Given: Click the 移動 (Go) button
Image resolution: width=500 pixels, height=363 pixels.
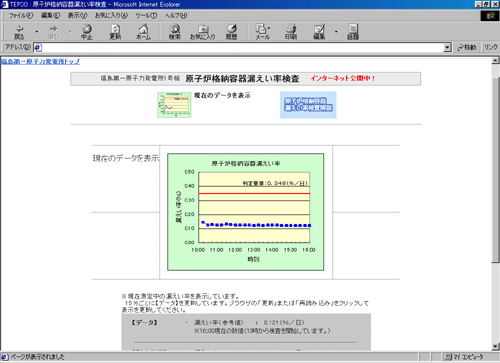Looking at the screenshot, I should click(x=467, y=48).
